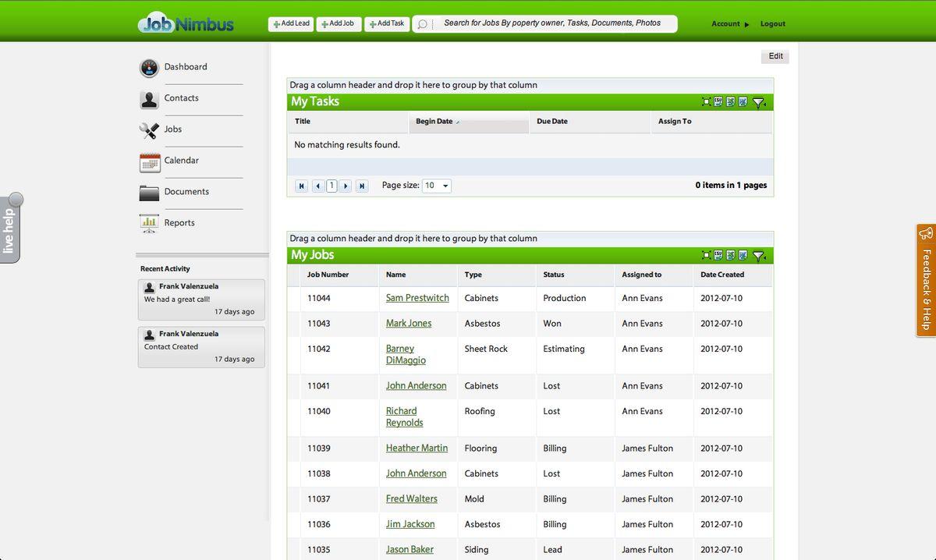Click the Jobs wrench icon in sidebar
936x560 pixels.
tap(149, 130)
